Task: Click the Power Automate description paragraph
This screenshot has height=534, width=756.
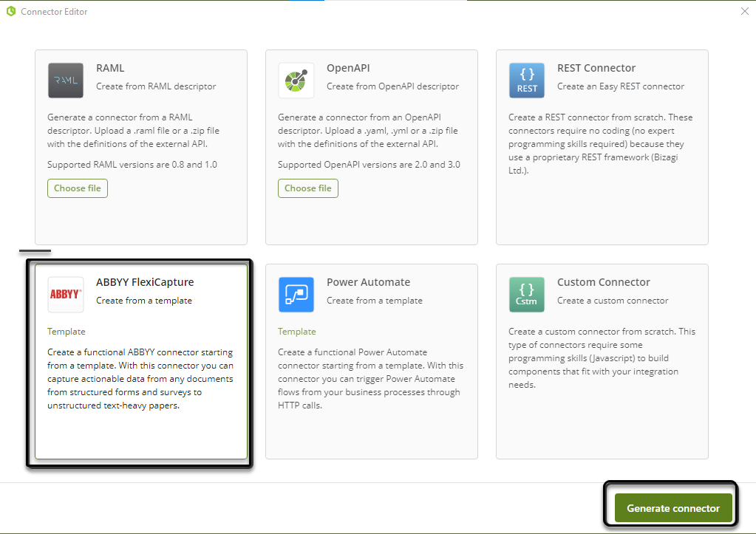Action: pyautogui.click(x=370, y=379)
